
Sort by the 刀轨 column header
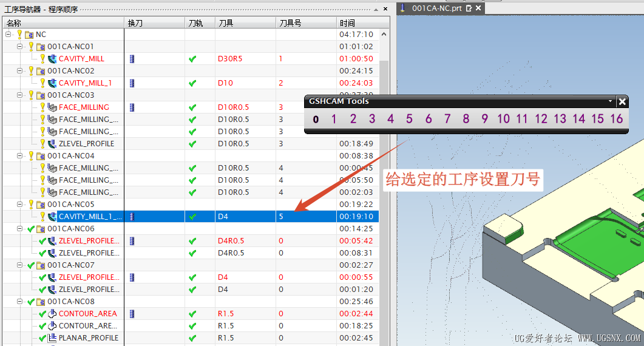(200, 23)
